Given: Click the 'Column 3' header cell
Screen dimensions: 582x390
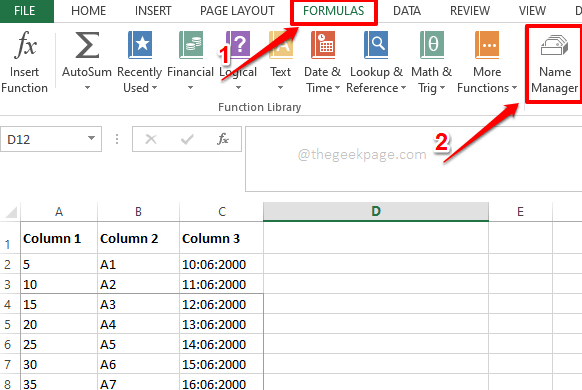Looking at the screenshot, I should click(222, 238).
